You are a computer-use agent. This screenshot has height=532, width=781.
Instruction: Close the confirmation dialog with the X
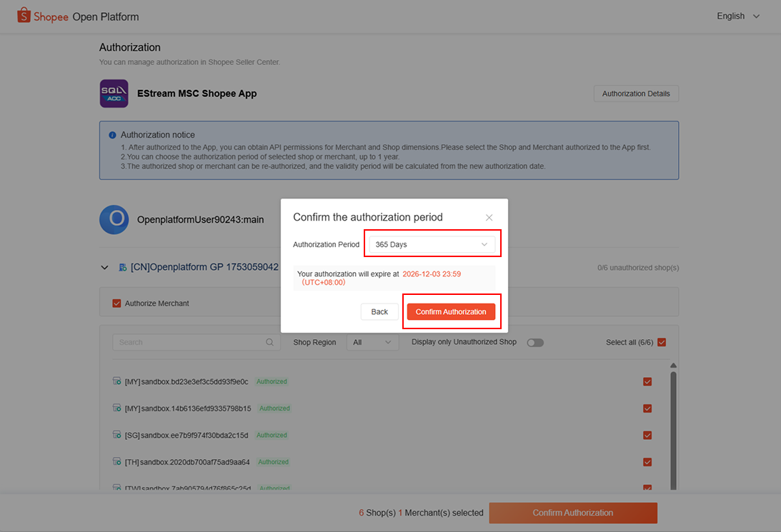point(489,217)
